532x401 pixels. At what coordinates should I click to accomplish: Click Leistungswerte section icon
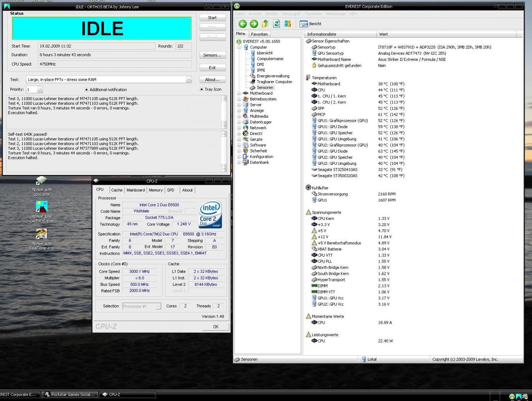tap(308, 335)
